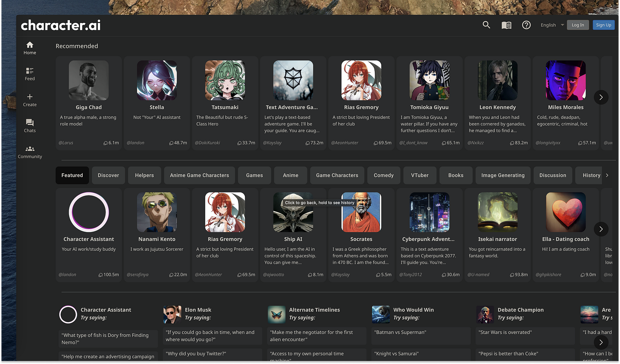
Task: Click the character.ai logo
Action: [61, 25]
